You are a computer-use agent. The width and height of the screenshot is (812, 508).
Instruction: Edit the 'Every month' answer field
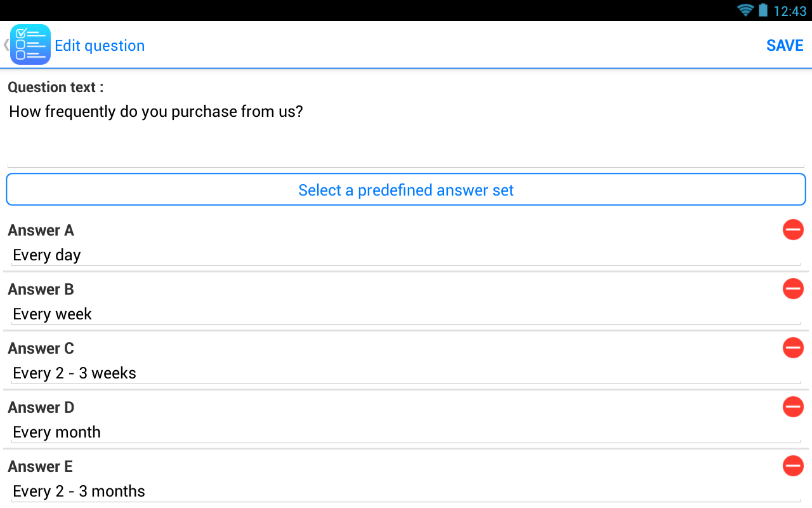[x=406, y=432]
